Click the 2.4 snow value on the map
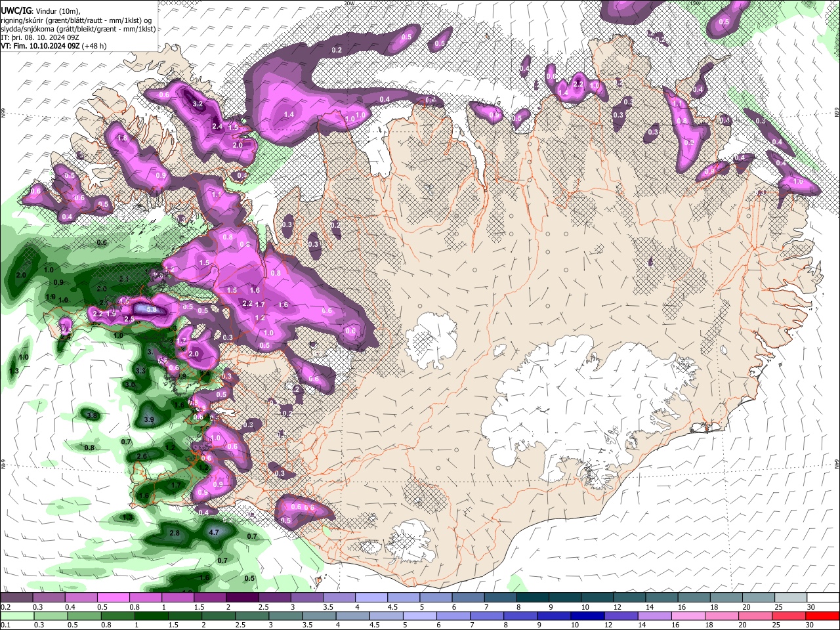The height and width of the screenshot is (630, 840). coord(217,126)
